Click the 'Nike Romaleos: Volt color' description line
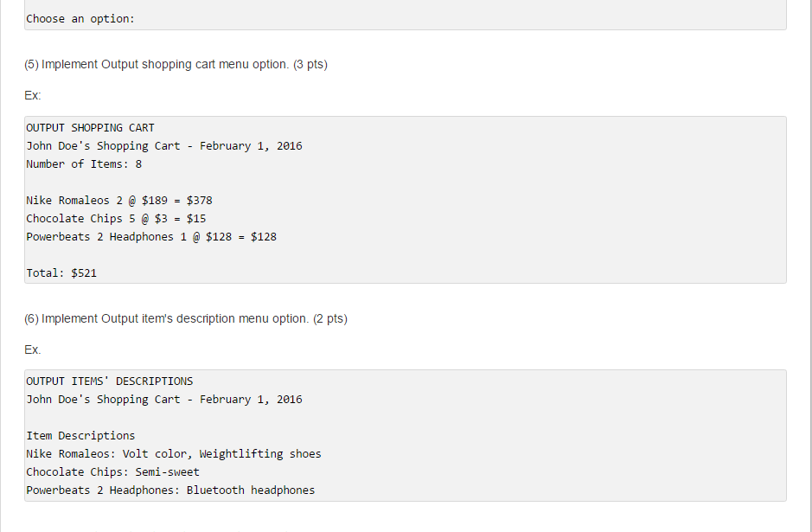 (x=174, y=454)
